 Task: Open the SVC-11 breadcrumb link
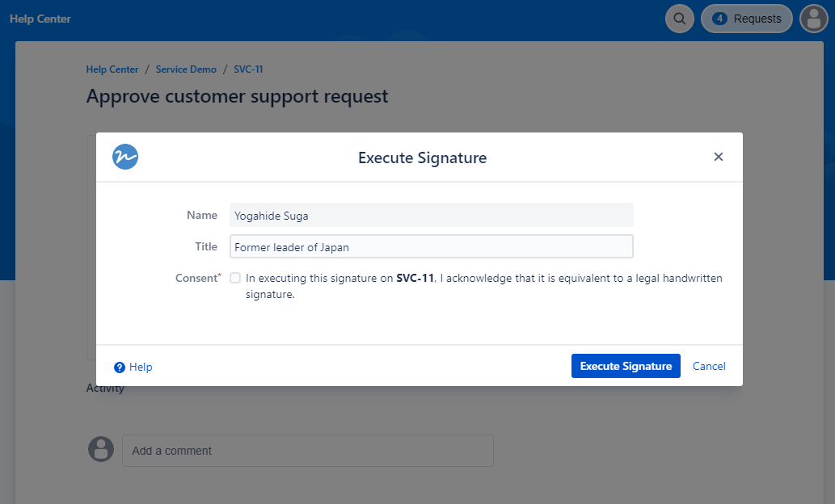(x=248, y=69)
